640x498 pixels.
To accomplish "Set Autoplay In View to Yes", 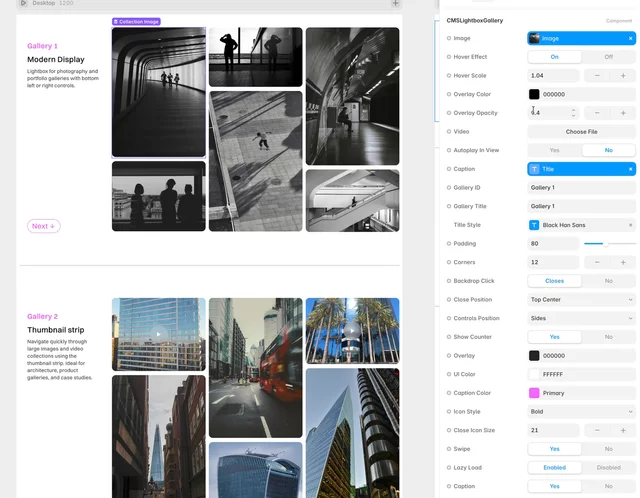I will click(554, 150).
